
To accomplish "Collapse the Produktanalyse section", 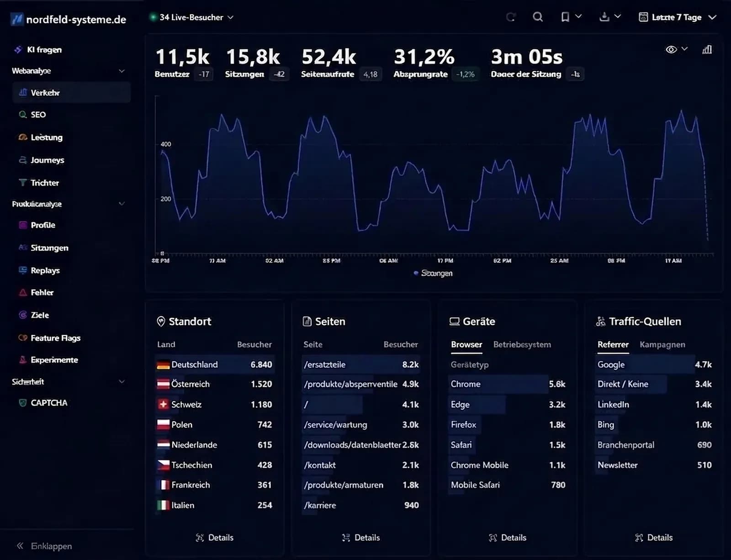I will pyautogui.click(x=122, y=204).
